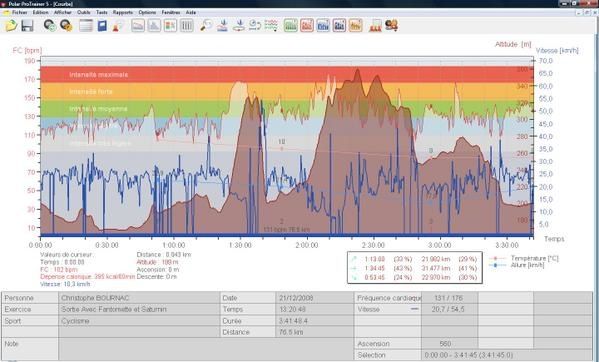Click the Intensité maximale red zone band
This screenshot has width=599, height=362.
coord(287,74)
